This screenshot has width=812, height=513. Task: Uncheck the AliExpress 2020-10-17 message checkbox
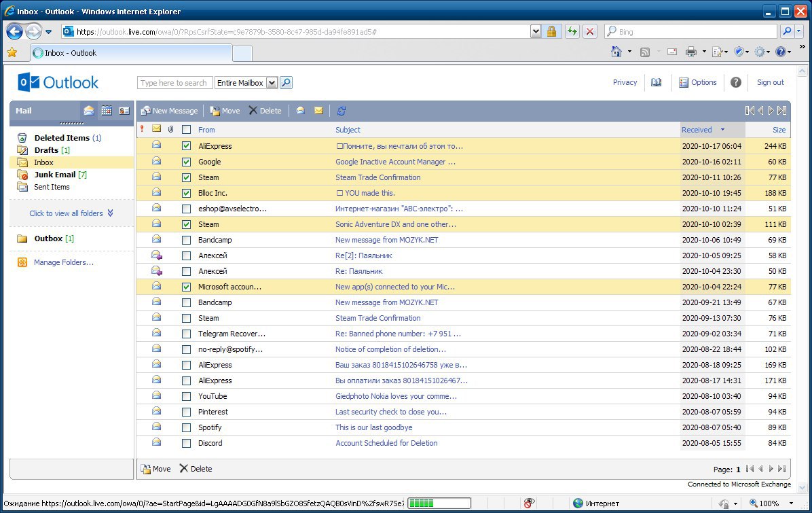(187, 146)
